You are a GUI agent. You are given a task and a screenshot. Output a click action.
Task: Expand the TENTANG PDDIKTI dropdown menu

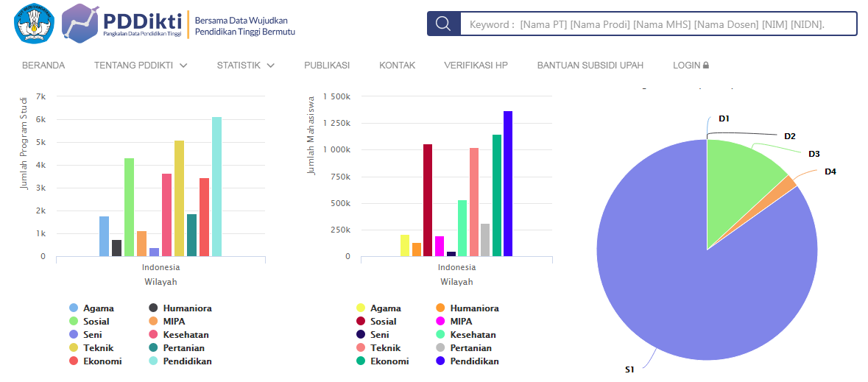pos(141,66)
